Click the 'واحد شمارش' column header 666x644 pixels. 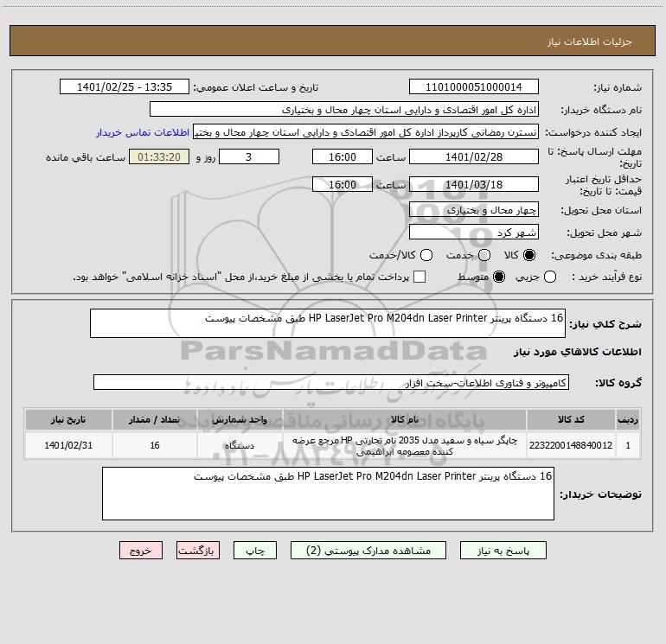click(x=240, y=419)
